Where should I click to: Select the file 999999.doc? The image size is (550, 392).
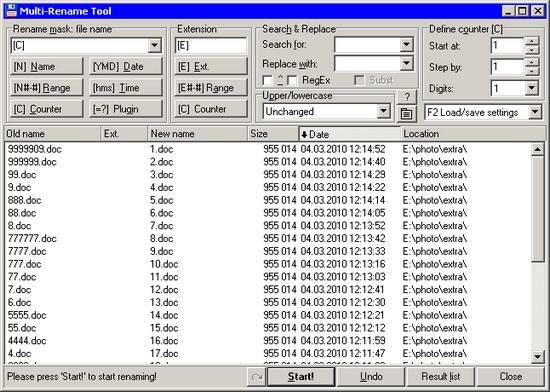[x=32, y=162]
